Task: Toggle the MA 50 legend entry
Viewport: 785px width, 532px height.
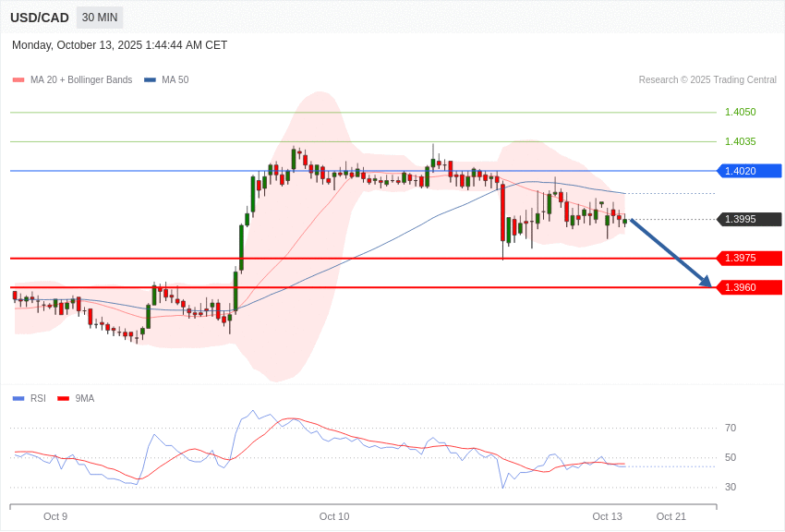Action: (166, 80)
